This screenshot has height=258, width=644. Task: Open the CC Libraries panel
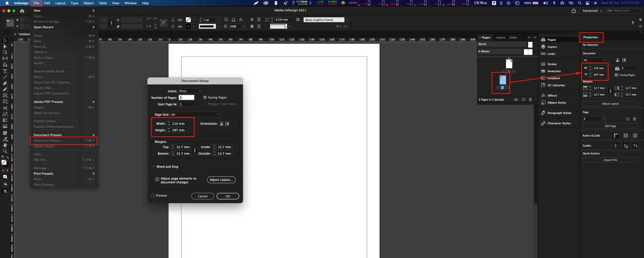pos(556,85)
